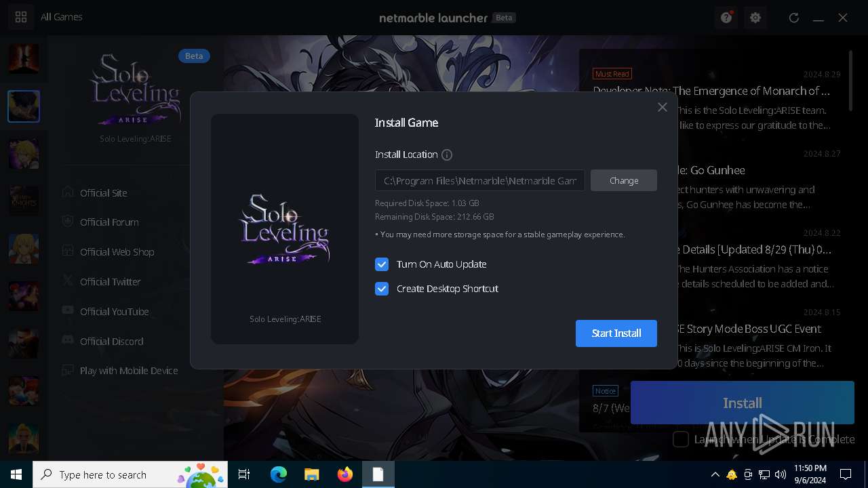This screenshot has width=868, height=488.
Task: Select the first game thumbnail in sidebar
Action: point(24,59)
